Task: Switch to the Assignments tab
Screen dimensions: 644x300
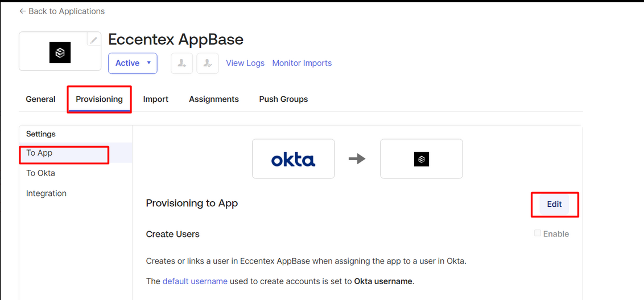Action: (x=213, y=99)
